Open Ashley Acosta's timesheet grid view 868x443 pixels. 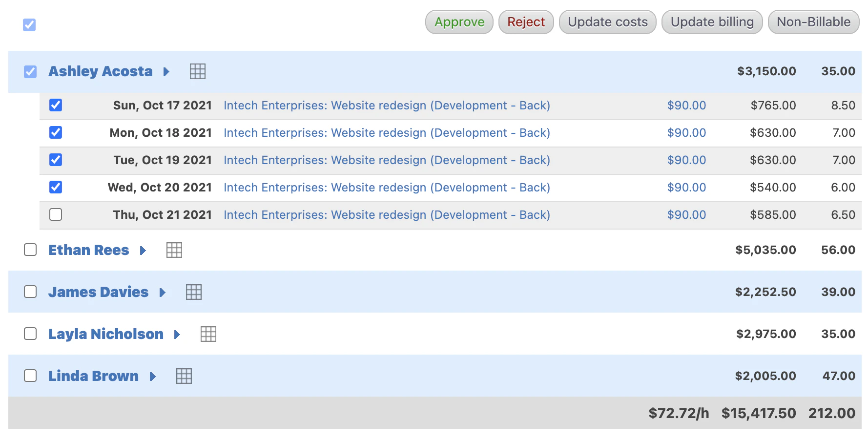click(x=197, y=71)
